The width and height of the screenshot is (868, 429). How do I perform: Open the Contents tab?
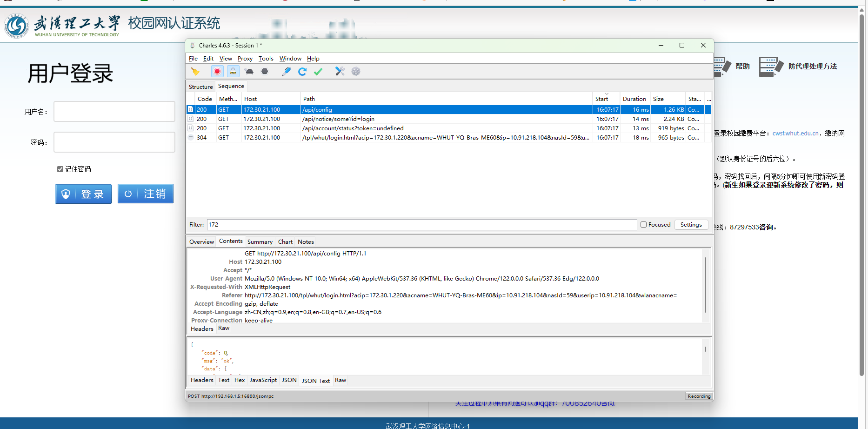(231, 241)
